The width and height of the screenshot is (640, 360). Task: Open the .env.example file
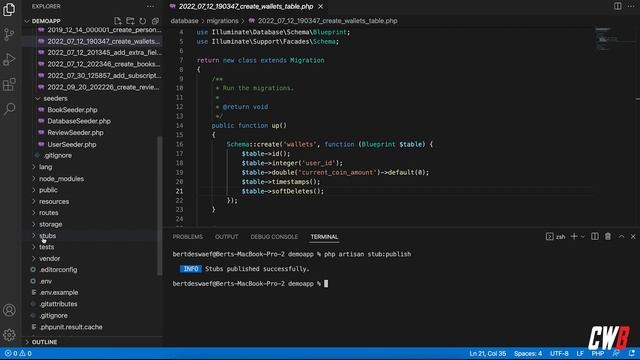coord(59,293)
